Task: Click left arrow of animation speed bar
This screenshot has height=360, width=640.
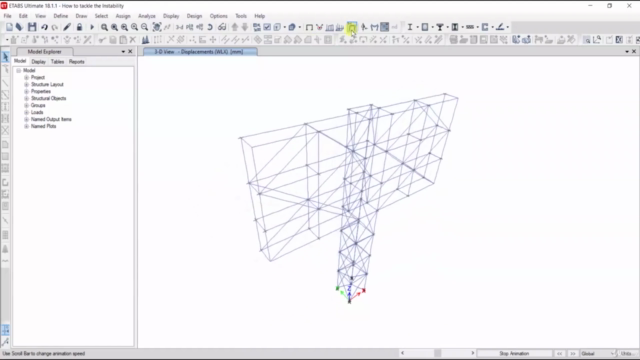Action: pyautogui.click(x=402, y=353)
